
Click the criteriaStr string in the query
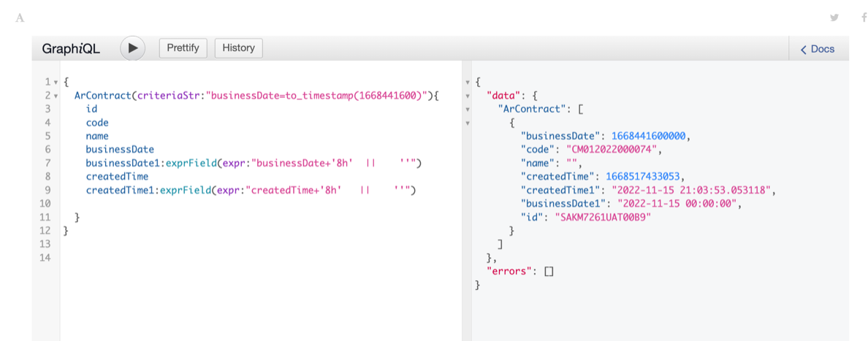click(x=316, y=96)
